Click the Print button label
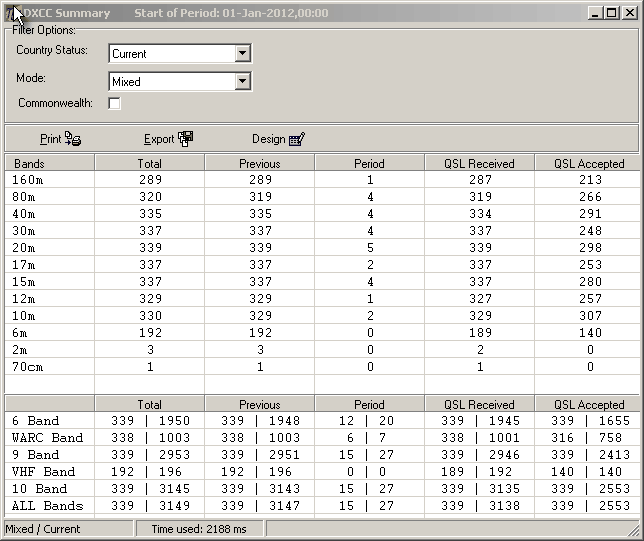The height and width of the screenshot is (541, 644). pos(50,139)
